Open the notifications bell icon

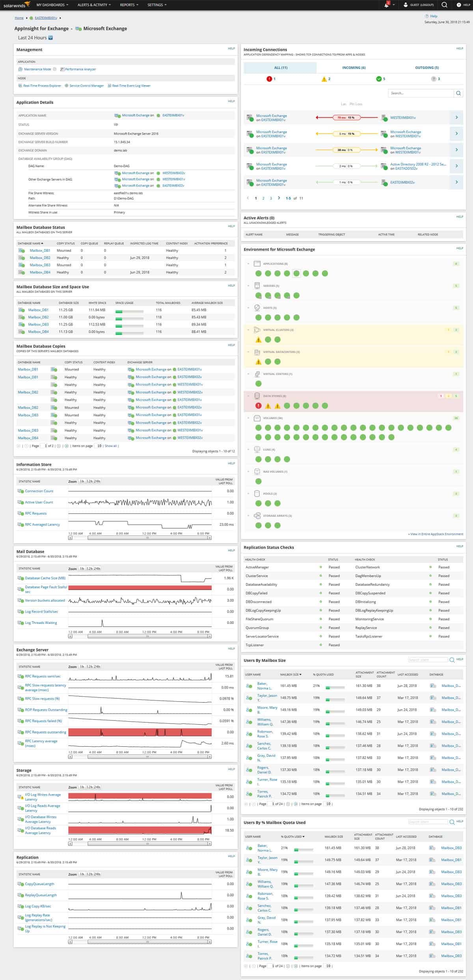coord(387,5)
